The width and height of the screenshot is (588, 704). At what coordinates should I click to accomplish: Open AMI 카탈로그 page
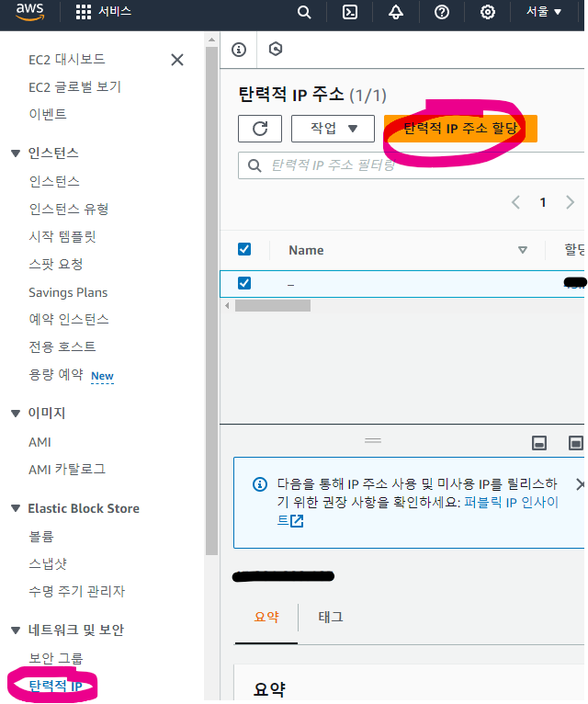pos(67,470)
